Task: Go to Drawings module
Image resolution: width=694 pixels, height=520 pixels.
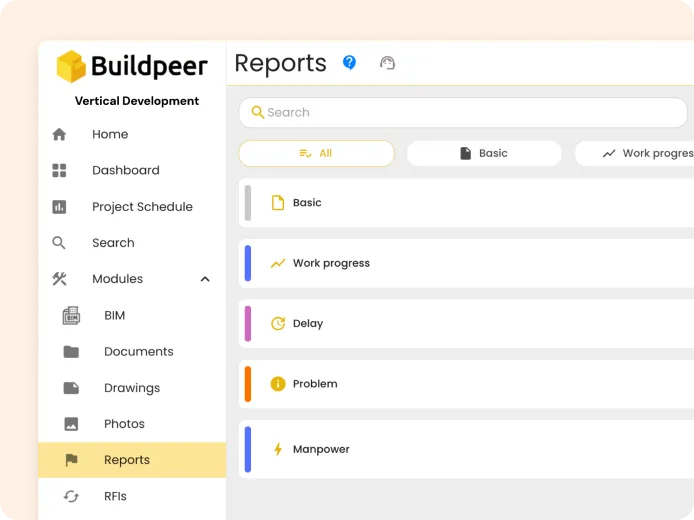Action: point(132,388)
